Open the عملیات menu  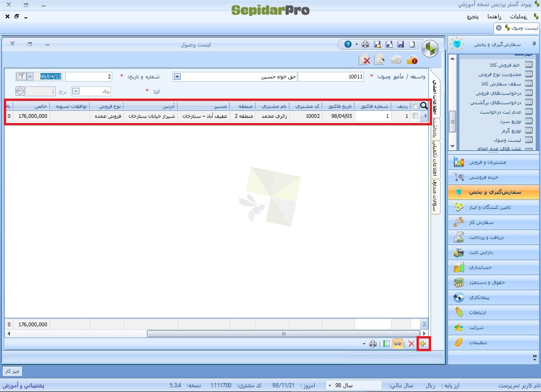[x=518, y=16]
